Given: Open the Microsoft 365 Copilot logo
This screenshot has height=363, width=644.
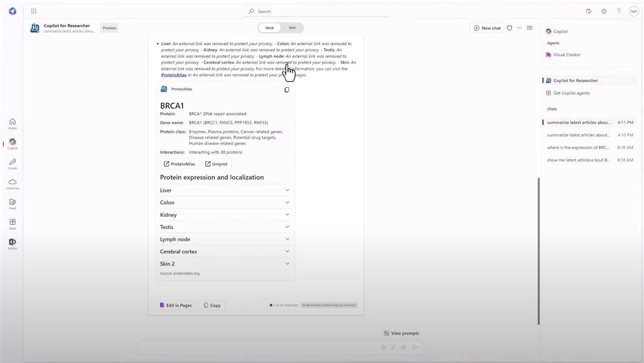Looking at the screenshot, I should (x=13, y=11).
